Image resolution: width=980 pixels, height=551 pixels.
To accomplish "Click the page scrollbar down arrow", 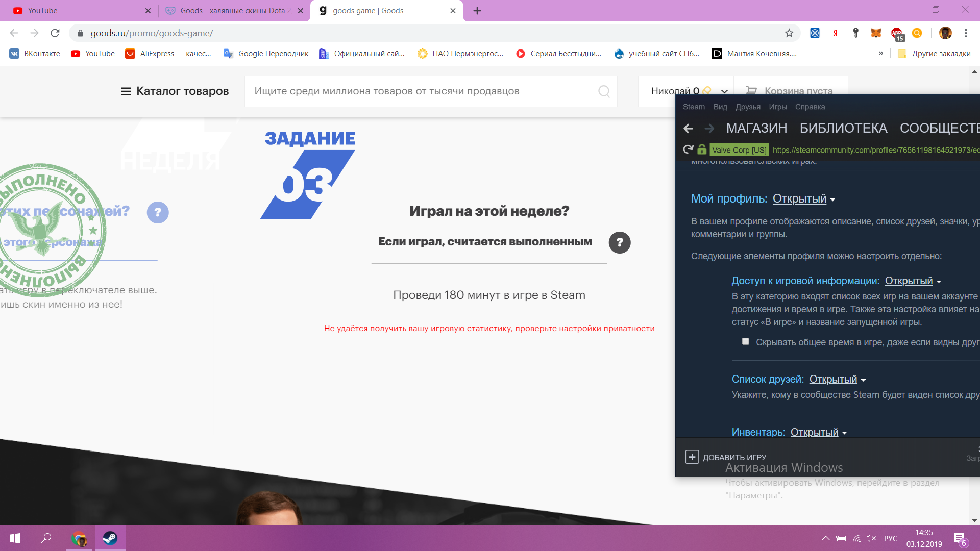I will [974, 520].
